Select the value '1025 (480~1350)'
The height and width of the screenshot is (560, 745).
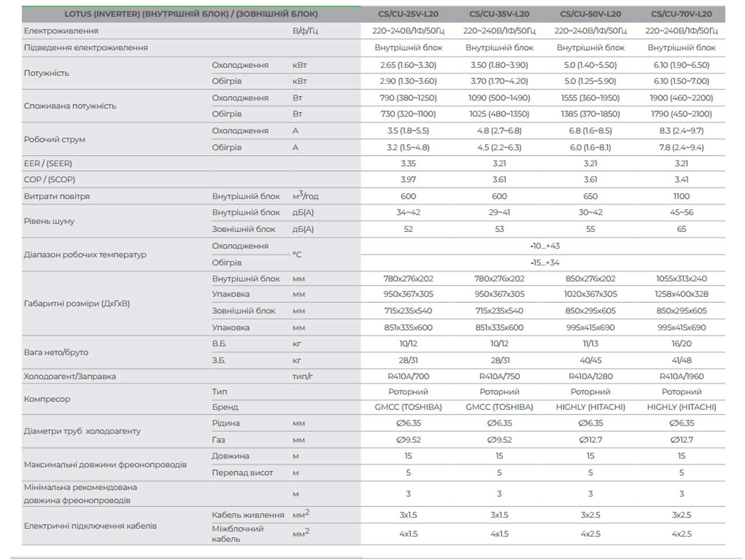click(x=499, y=114)
